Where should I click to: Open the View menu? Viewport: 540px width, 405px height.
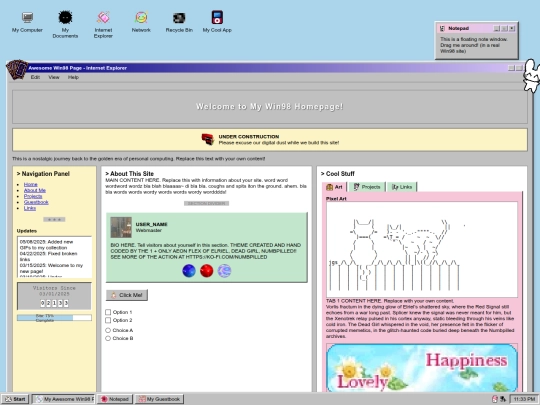(x=54, y=77)
